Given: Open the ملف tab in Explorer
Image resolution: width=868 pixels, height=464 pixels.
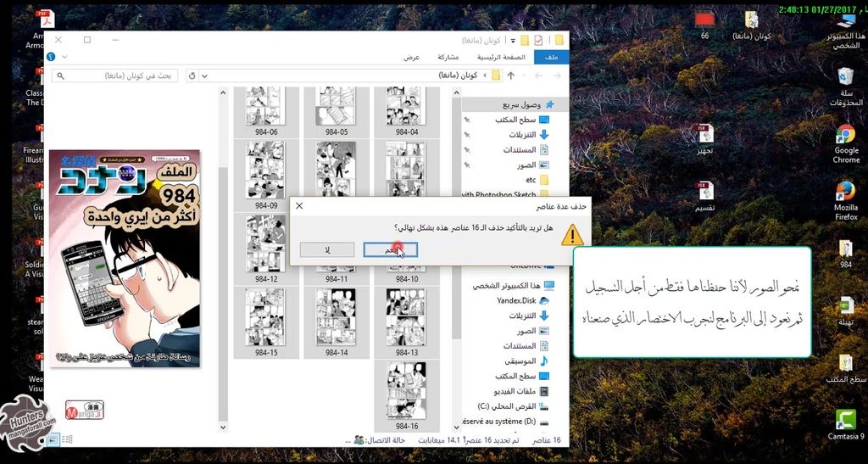Looking at the screenshot, I should pyautogui.click(x=551, y=57).
